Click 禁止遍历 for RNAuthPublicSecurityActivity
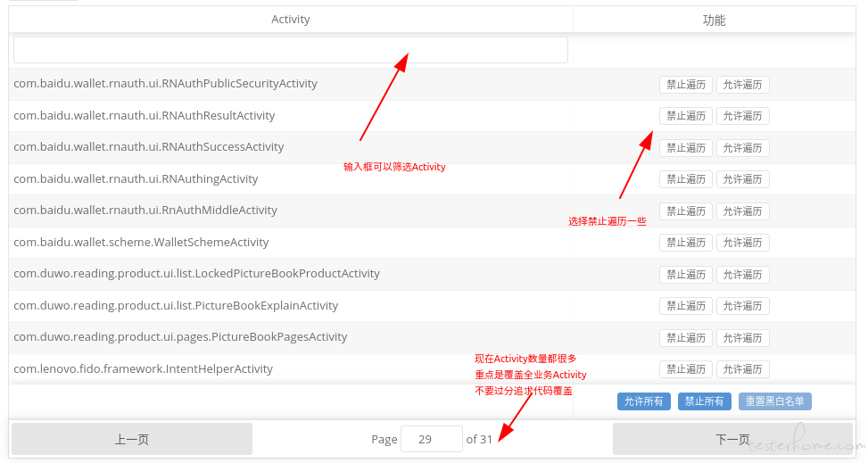This screenshot has width=868, height=463. (685, 85)
